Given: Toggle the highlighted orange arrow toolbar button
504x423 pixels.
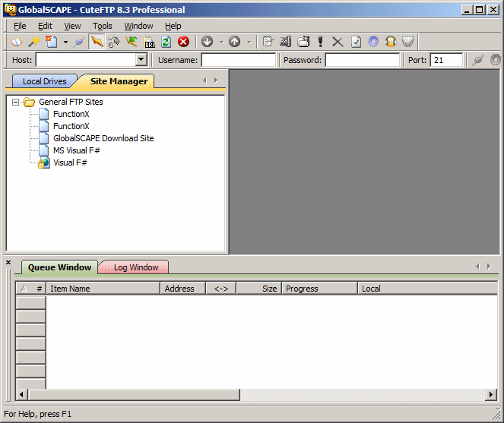Looking at the screenshot, I should [97, 42].
